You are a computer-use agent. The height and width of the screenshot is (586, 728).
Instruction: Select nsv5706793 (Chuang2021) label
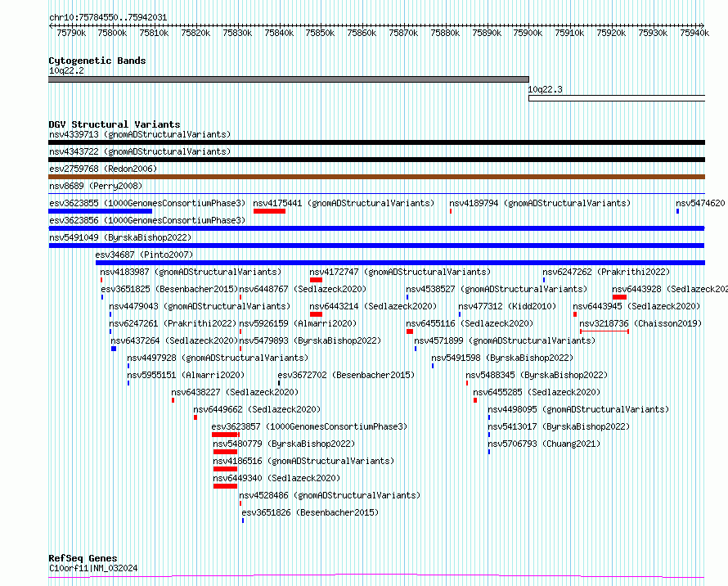coord(544,444)
